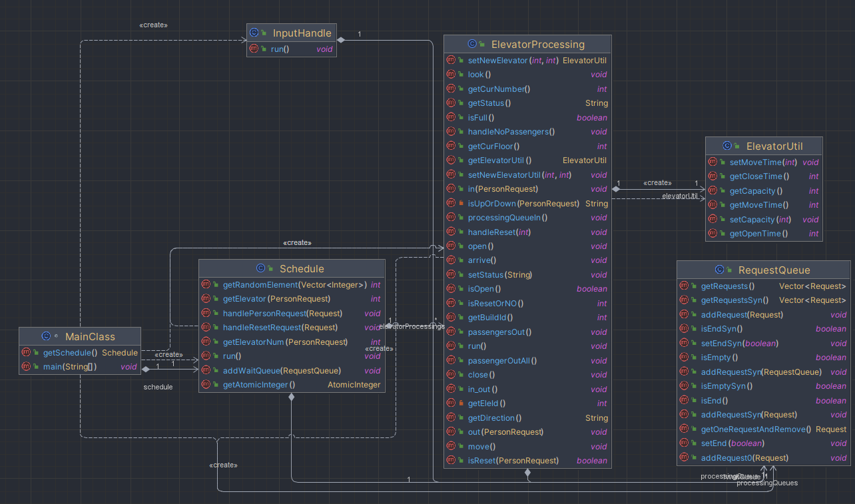Screen dimensions: 855x504
Task: Click the Schedule class header icon
Action: tap(261, 268)
